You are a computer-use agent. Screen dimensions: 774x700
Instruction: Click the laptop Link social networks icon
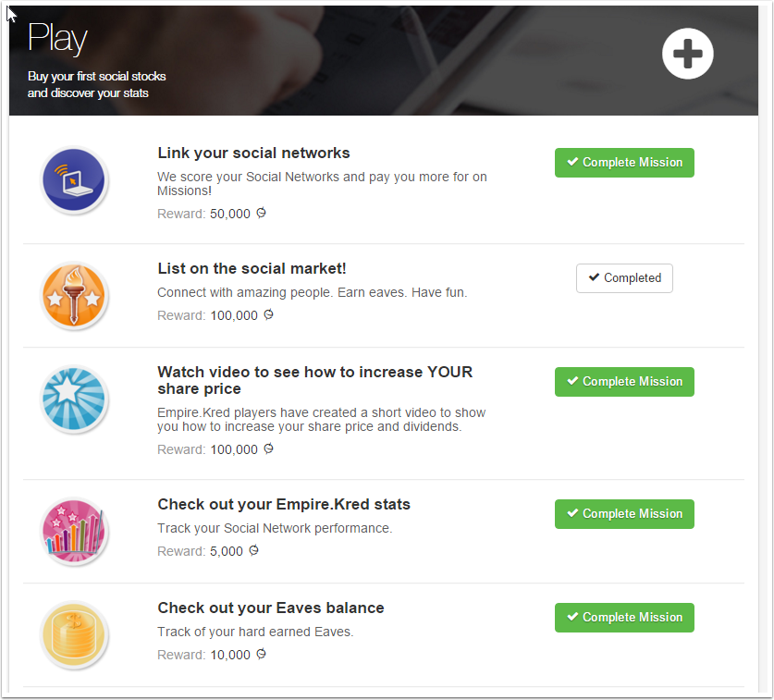(75, 180)
